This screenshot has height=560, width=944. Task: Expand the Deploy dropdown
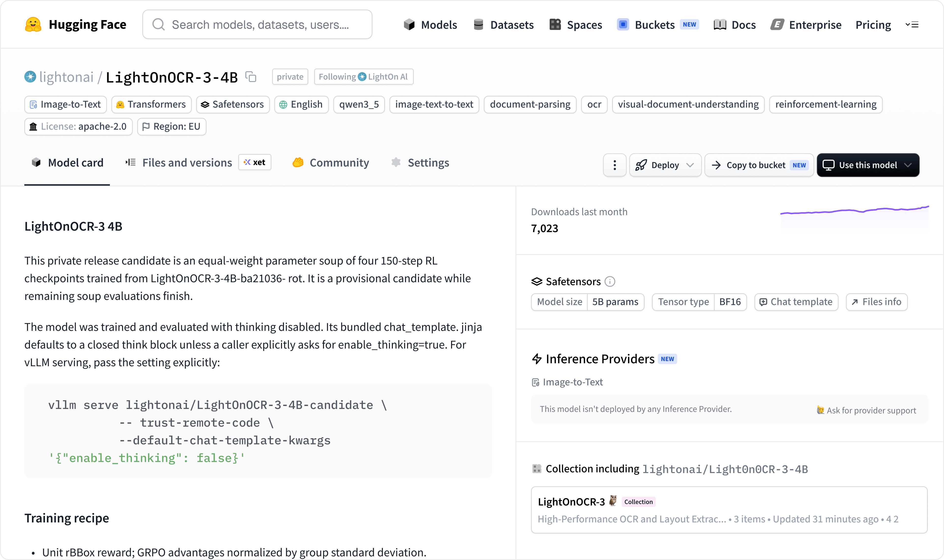point(665,165)
